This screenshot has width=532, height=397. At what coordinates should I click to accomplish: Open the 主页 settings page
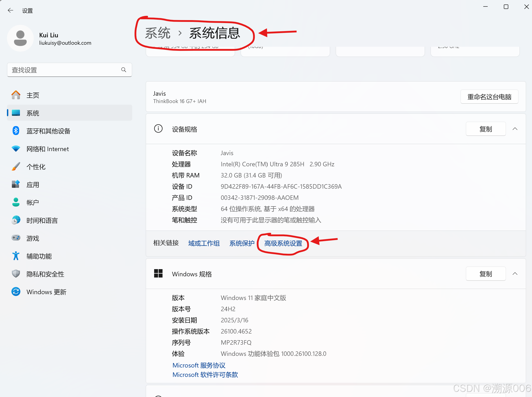click(x=70, y=95)
